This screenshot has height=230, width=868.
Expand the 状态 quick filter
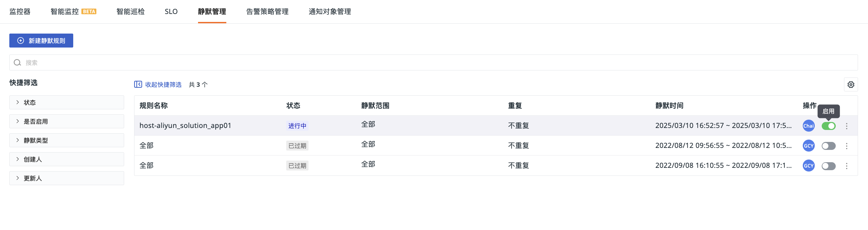[67, 102]
